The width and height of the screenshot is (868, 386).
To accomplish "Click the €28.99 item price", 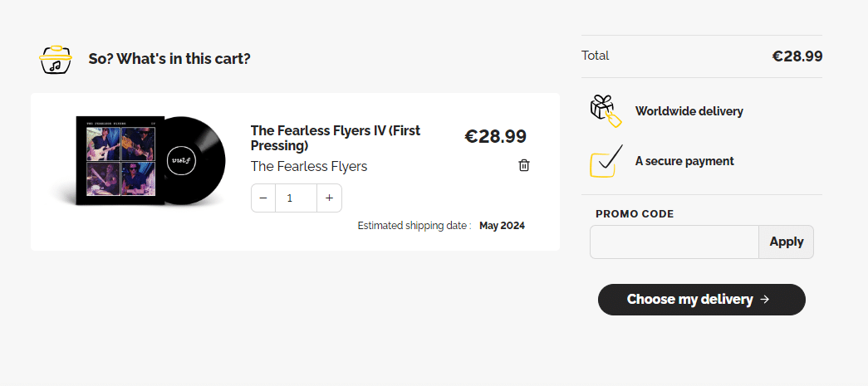I will (x=495, y=136).
